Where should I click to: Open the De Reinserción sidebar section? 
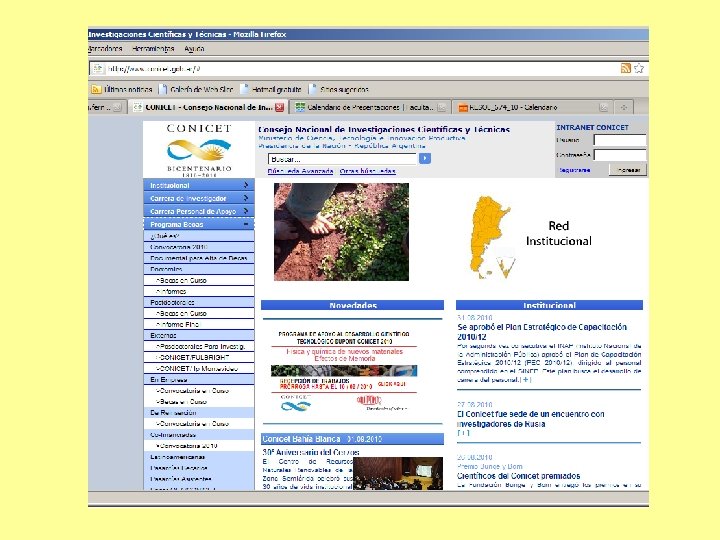pos(198,413)
